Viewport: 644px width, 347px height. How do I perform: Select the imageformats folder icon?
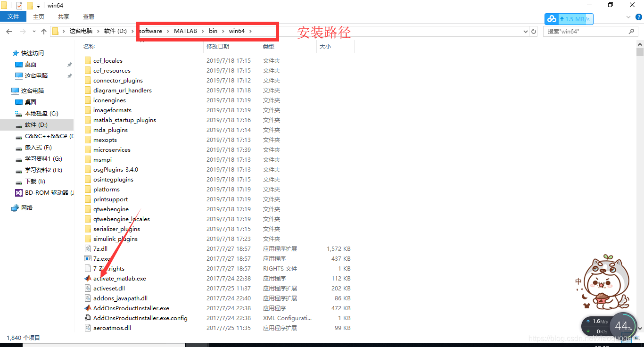click(88, 110)
